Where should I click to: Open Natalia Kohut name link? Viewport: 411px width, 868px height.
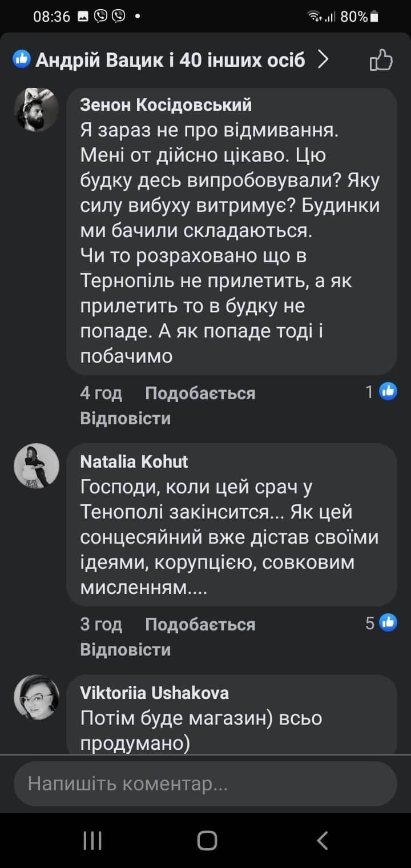coord(134,461)
